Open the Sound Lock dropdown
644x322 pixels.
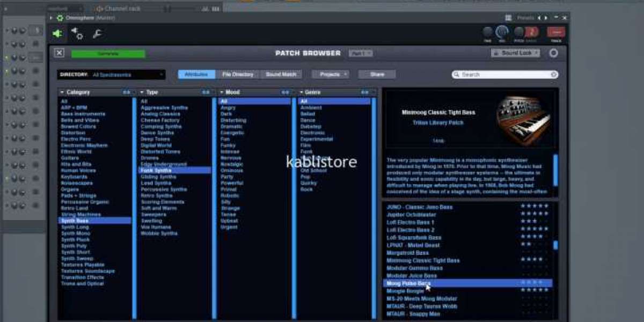pos(516,53)
